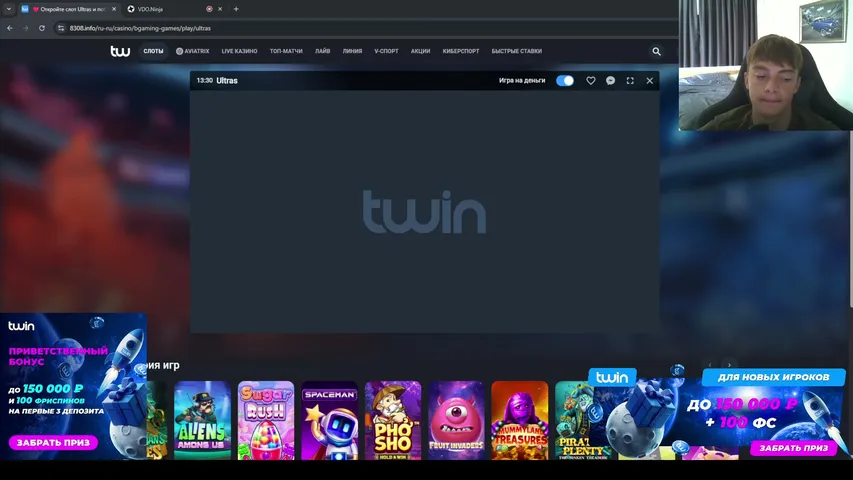Click the page vertical scrollbar

850,219
